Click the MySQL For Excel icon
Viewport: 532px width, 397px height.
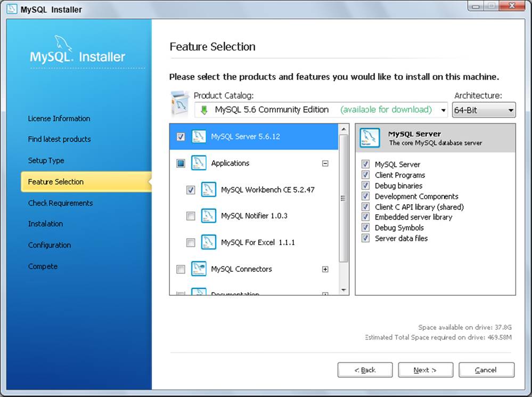tap(209, 242)
